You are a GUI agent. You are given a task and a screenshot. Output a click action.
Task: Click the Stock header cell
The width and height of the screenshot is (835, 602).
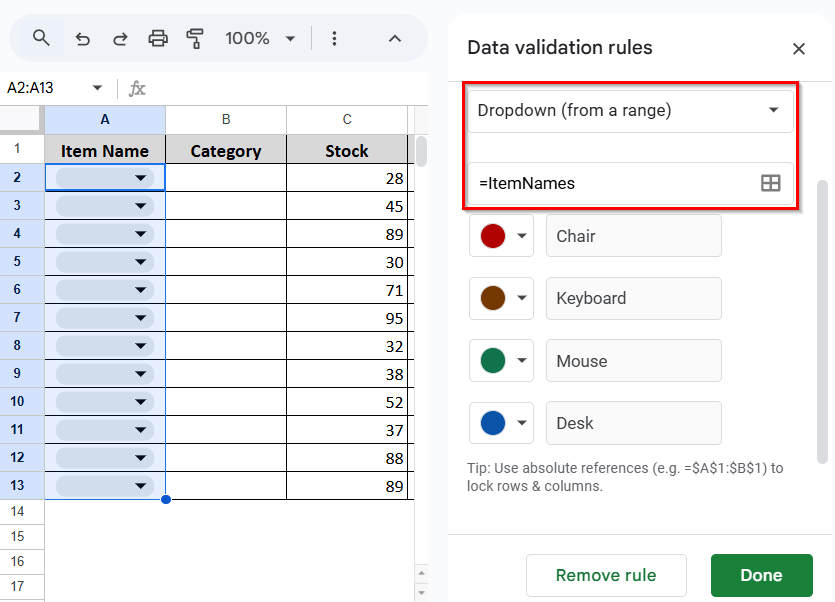click(x=347, y=151)
